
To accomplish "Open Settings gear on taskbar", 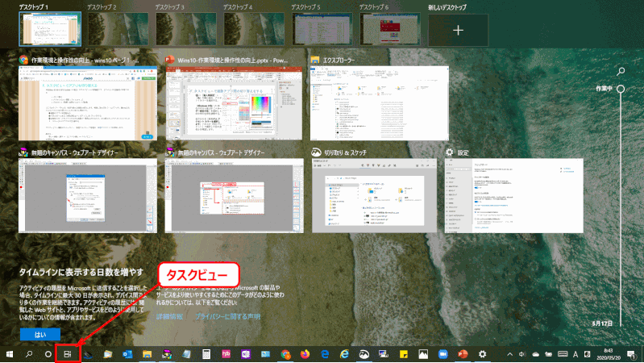I will coord(482,354).
